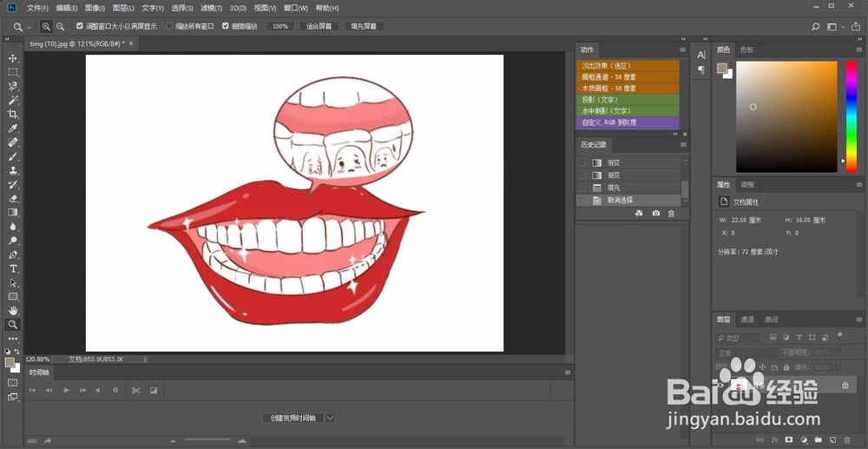Enable 缩放所有窗口 checkbox

[x=169, y=26]
